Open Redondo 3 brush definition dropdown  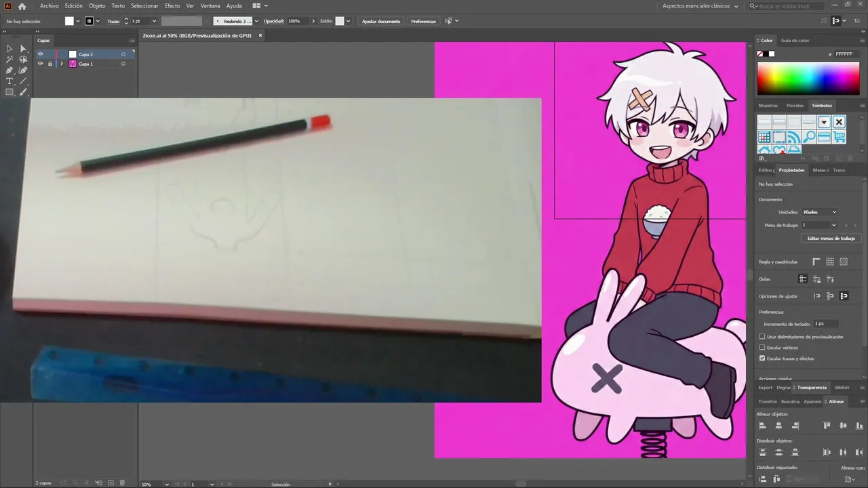[256, 21]
